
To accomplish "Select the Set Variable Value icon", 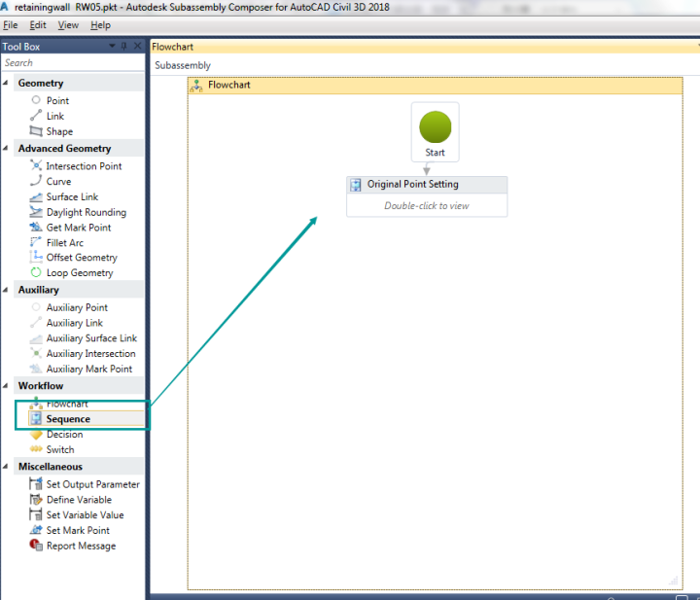I will click(36, 514).
